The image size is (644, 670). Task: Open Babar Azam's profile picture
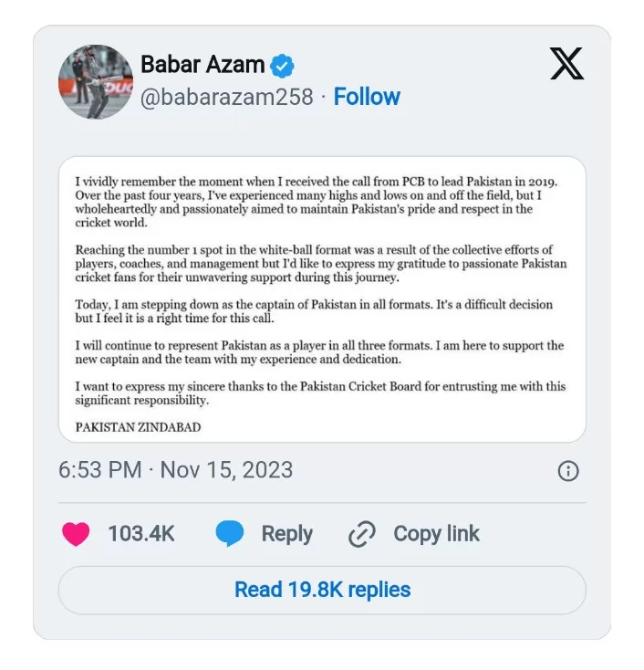pyautogui.click(x=96, y=81)
